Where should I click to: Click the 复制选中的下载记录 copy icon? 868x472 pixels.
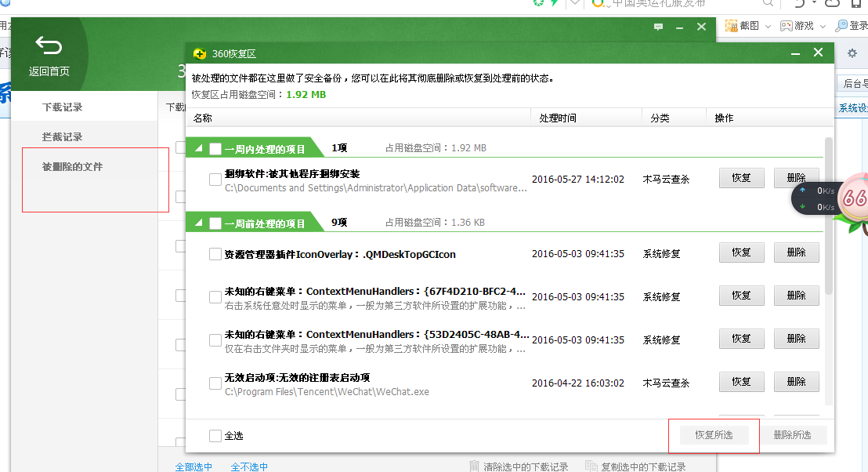pos(592,467)
